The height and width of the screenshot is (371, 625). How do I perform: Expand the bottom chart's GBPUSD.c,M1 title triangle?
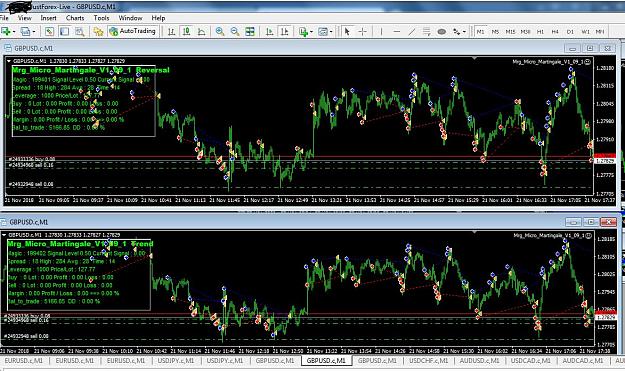coord(4,235)
